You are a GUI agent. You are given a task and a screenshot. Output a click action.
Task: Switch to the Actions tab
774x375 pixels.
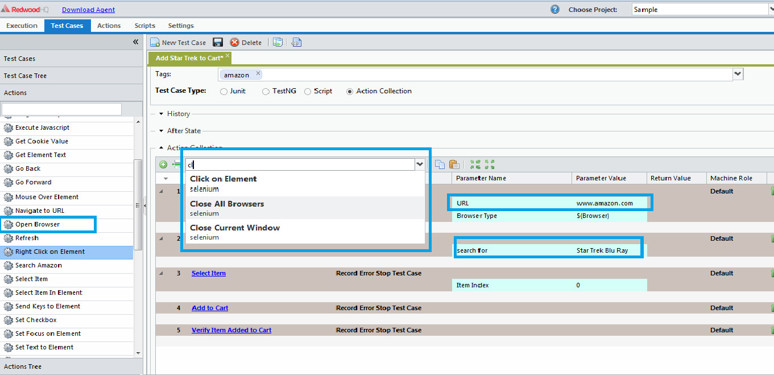pos(109,26)
